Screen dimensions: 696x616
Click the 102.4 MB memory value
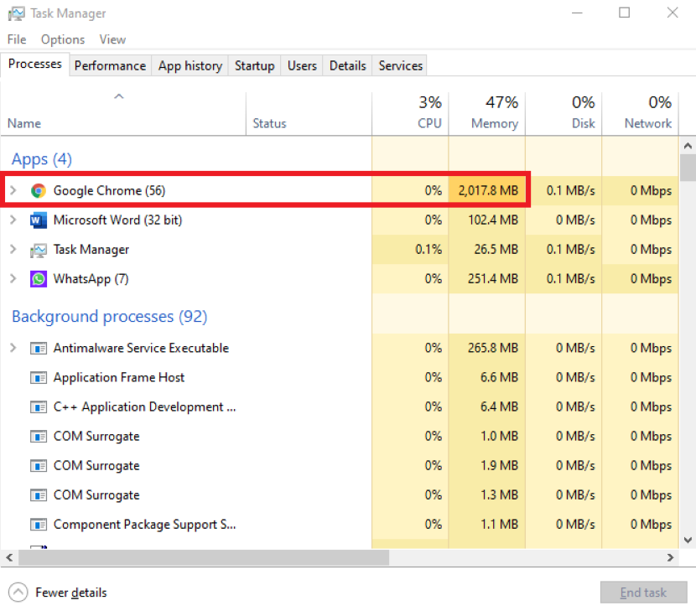click(493, 220)
